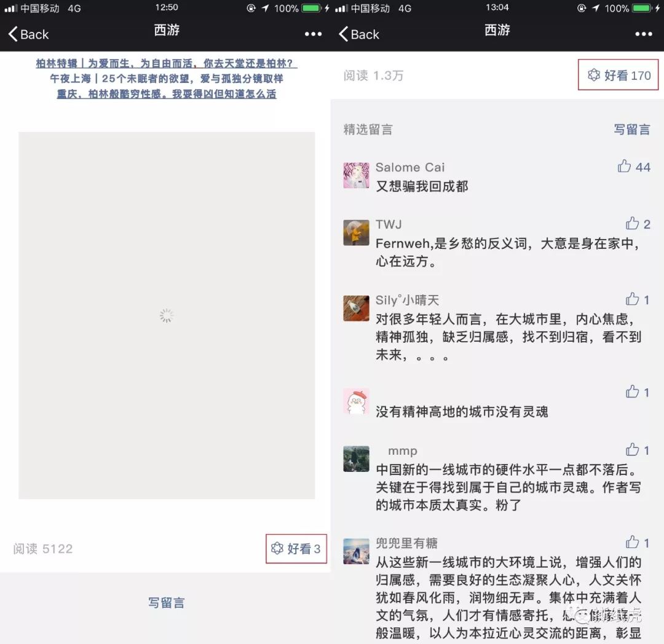This screenshot has width=664, height=644.
Task: Like 兜兜里有糖's comment with thumbs-up
Action: point(632,543)
